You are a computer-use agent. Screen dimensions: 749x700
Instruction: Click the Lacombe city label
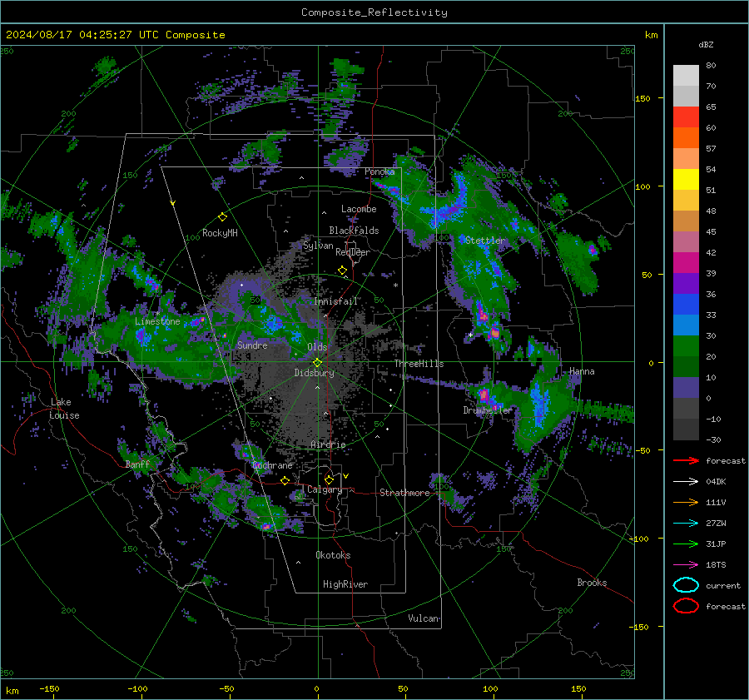point(359,209)
